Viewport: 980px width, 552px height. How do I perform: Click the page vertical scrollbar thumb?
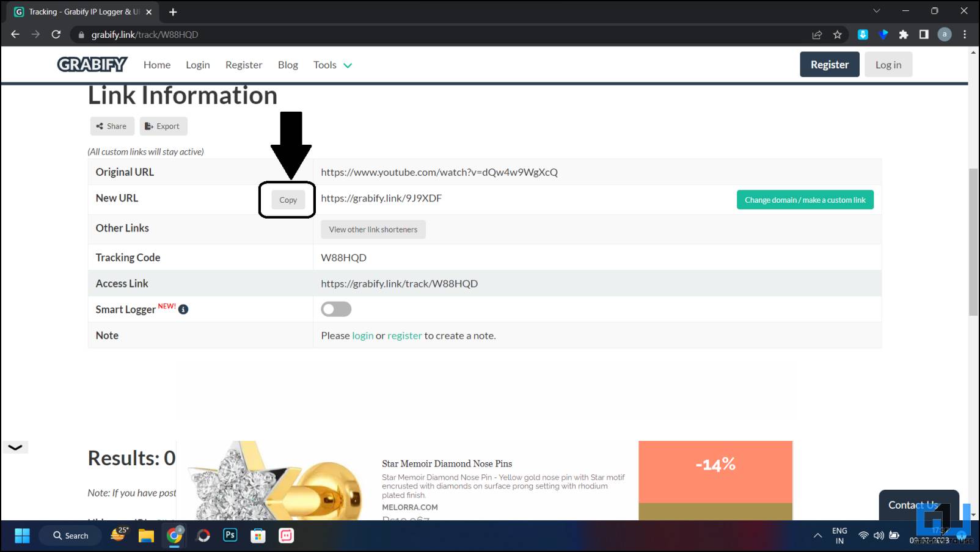coord(973,242)
